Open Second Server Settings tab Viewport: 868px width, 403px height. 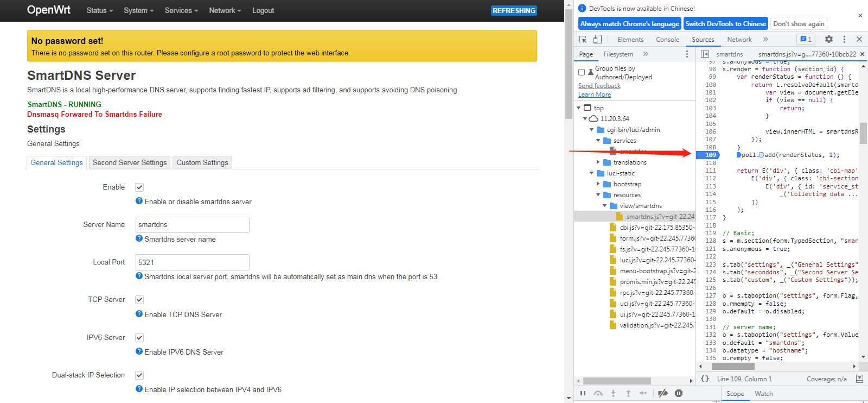tap(130, 162)
